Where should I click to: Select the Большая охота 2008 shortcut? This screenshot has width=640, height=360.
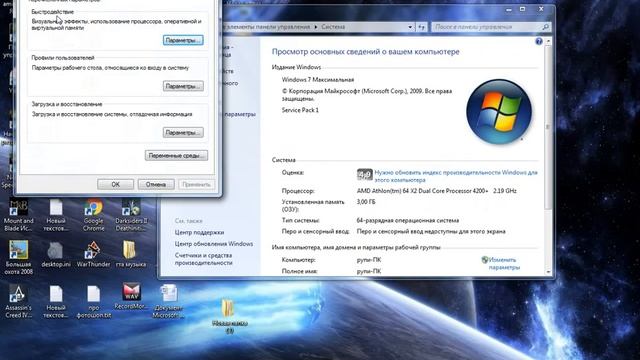pos(18,257)
